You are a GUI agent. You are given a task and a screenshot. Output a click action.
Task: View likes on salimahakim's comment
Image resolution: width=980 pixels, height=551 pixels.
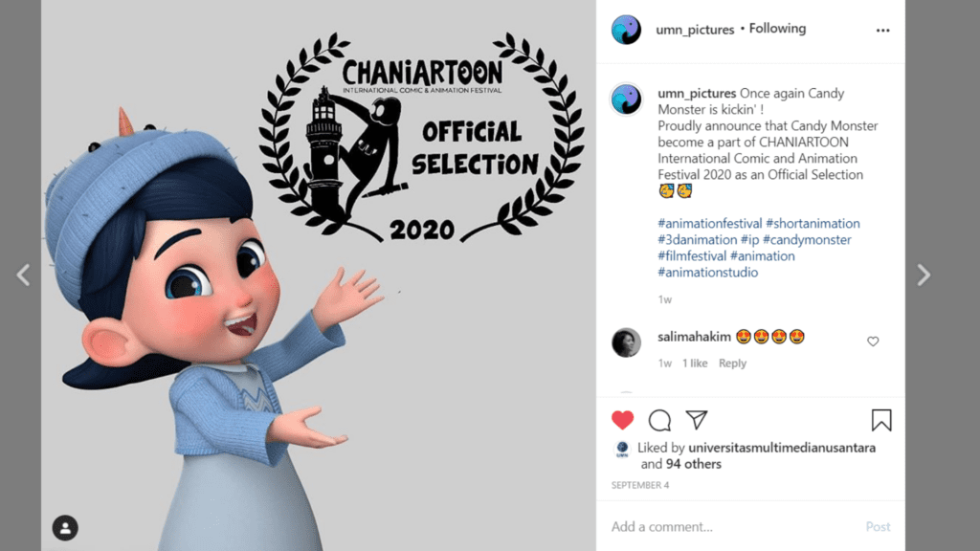[695, 363]
